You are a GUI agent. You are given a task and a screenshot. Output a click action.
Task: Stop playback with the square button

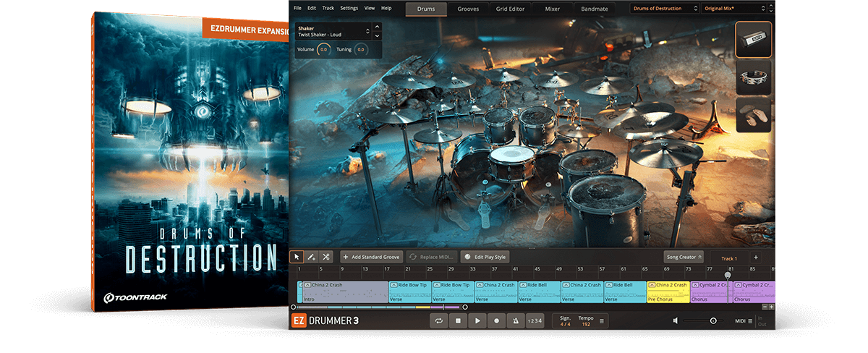[x=458, y=320]
